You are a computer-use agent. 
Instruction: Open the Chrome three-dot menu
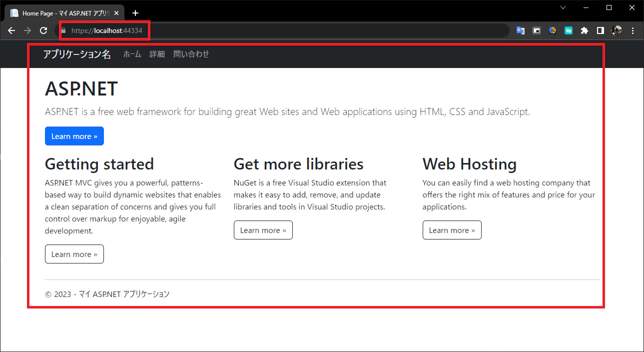pos(633,30)
